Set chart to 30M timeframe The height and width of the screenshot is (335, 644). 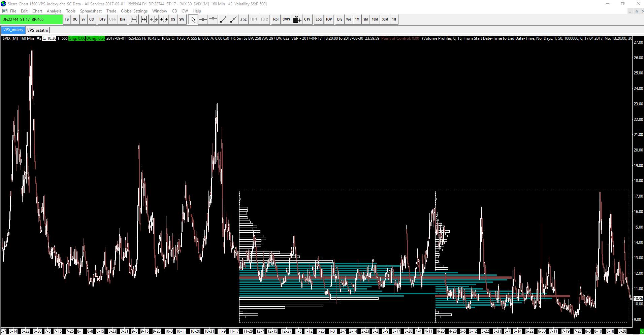(385, 20)
